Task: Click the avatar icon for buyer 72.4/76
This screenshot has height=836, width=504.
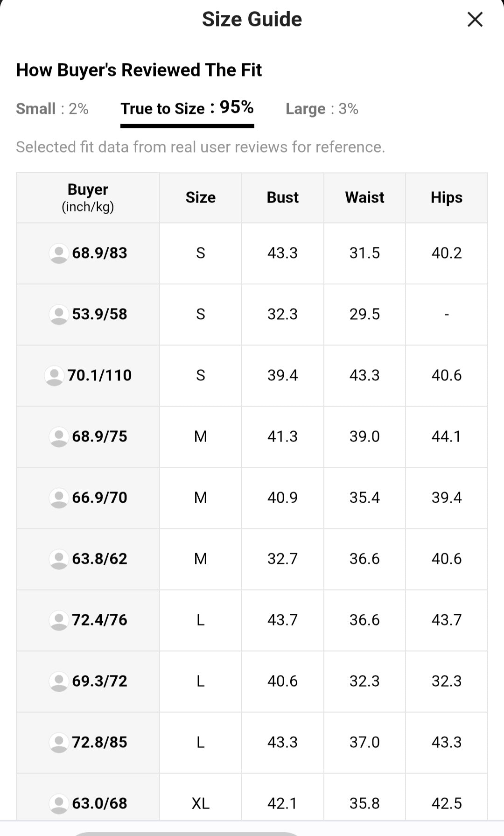Action: coord(59,620)
